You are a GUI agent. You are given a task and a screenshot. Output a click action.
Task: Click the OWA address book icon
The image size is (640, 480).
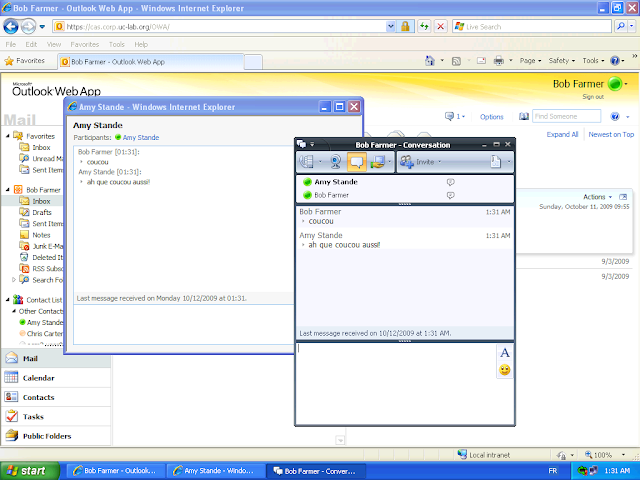[x=524, y=117]
